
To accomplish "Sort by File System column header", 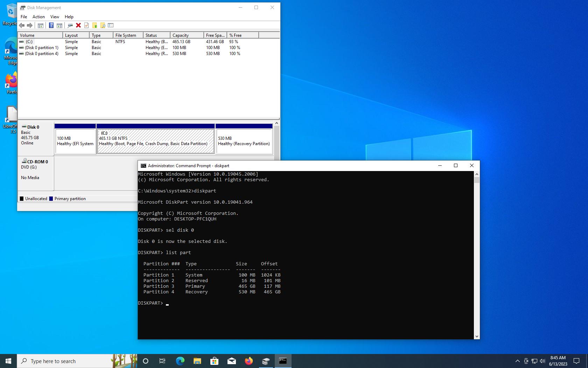I will (x=128, y=35).
